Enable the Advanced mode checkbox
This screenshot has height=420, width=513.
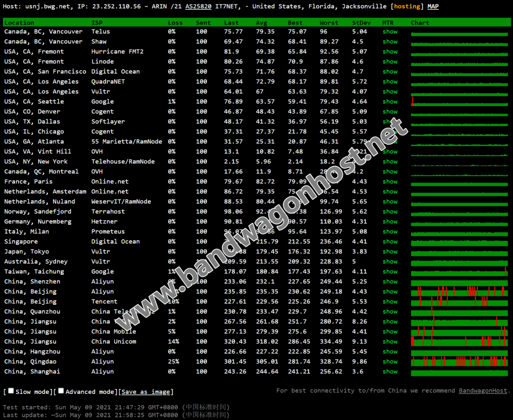[61, 391]
